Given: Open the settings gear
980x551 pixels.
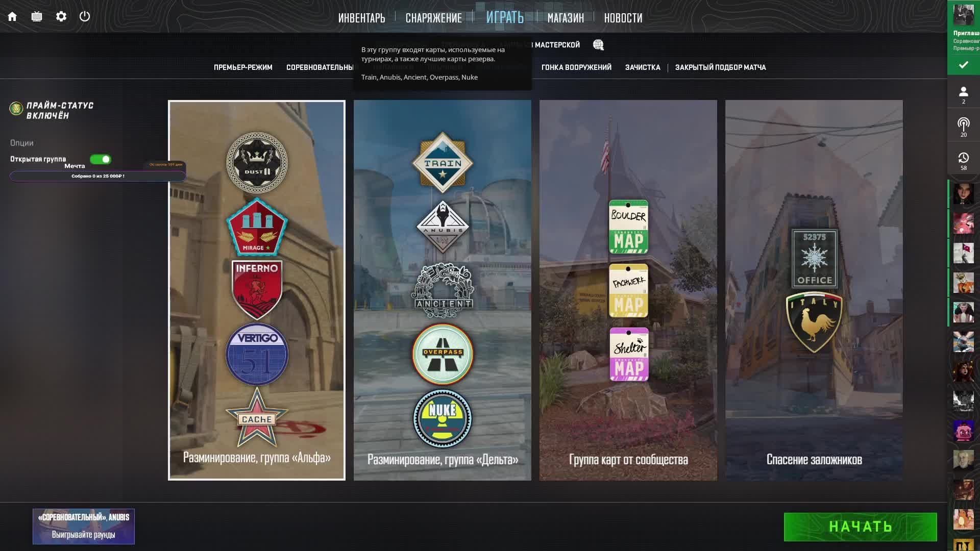Looking at the screenshot, I should (x=61, y=17).
